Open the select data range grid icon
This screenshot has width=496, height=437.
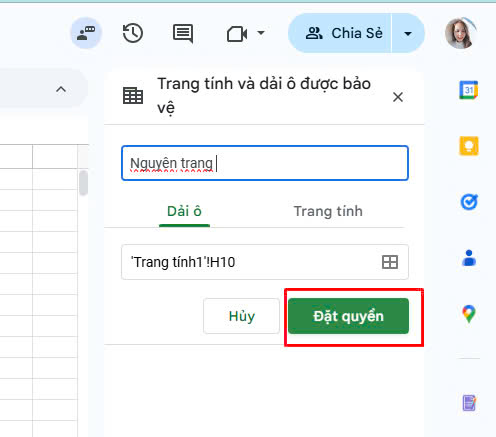tap(390, 262)
